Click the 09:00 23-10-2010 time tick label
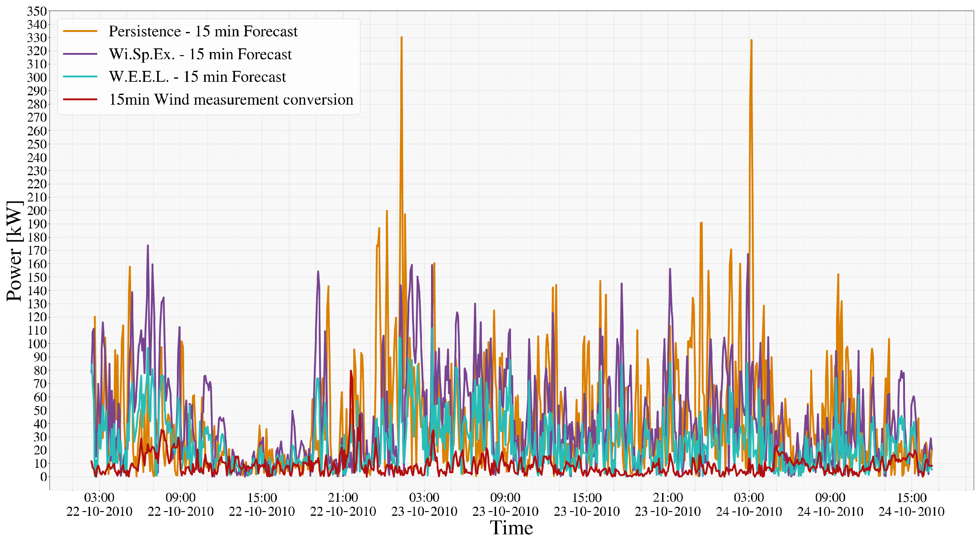The height and width of the screenshot is (544, 980). pyautogui.click(x=505, y=505)
